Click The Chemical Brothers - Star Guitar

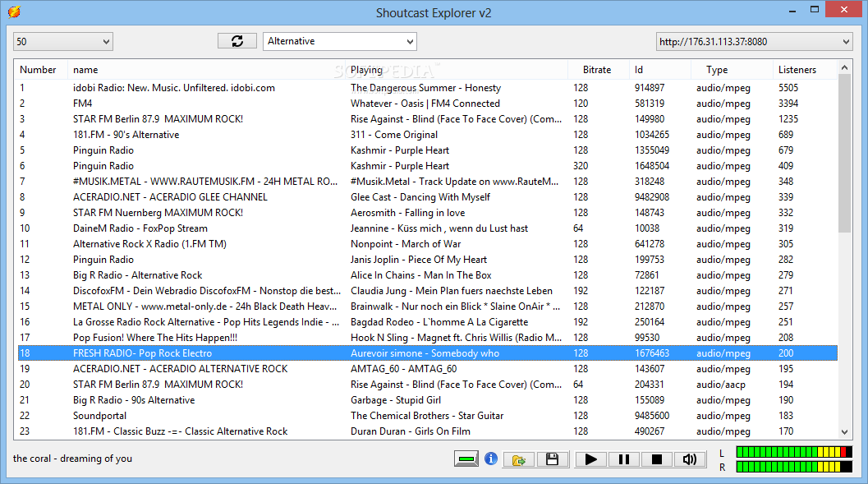coord(427,415)
